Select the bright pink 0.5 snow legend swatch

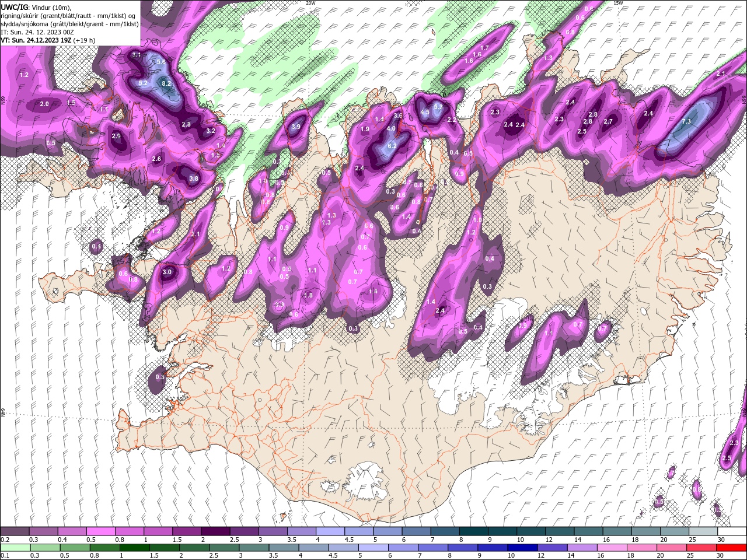pos(100,531)
